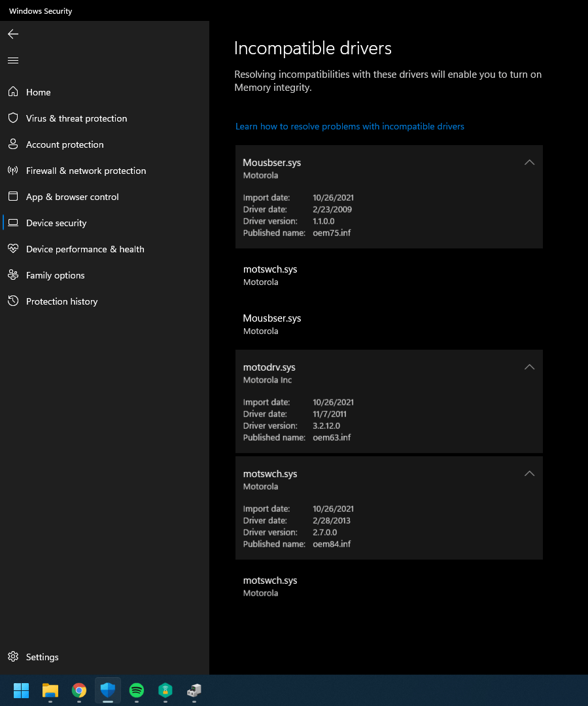
Task: Click published name oem63.inf
Action: (x=332, y=437)
